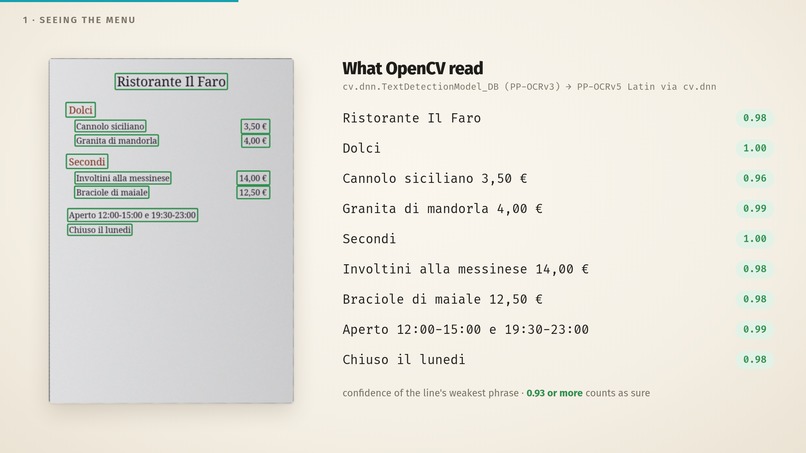Select the 'Granita di mandorla 4,00 €' result line

(x=443, y=208)
